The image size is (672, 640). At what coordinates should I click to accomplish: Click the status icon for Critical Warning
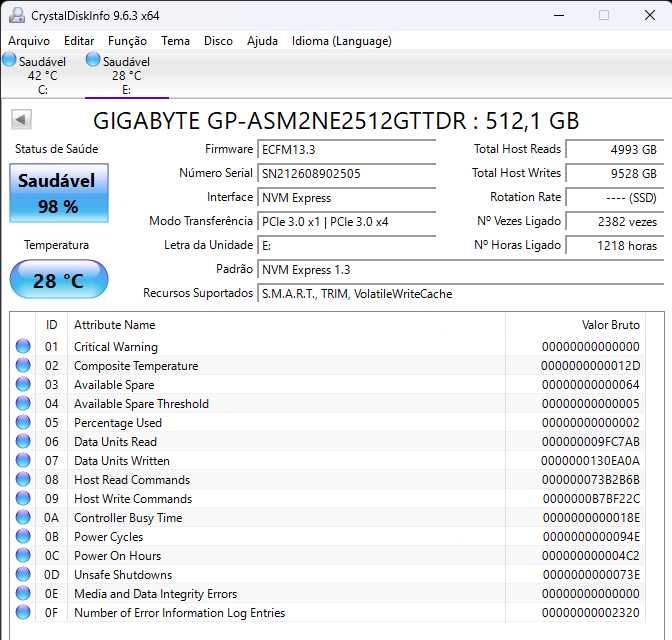click(23, 346)
